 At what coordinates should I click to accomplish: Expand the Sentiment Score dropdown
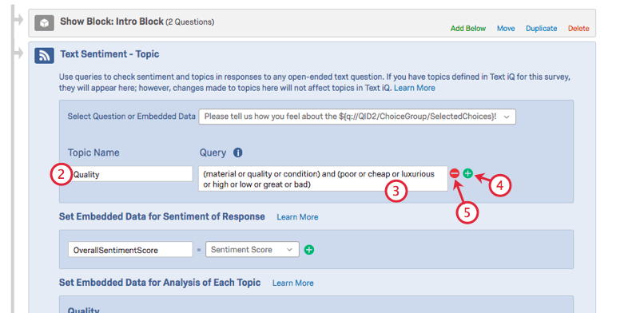tap(252, 249)
